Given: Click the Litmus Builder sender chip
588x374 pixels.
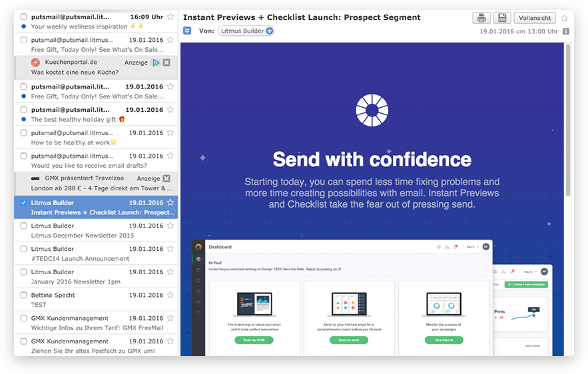Looking at the screenshot, I should click(246, 31).
